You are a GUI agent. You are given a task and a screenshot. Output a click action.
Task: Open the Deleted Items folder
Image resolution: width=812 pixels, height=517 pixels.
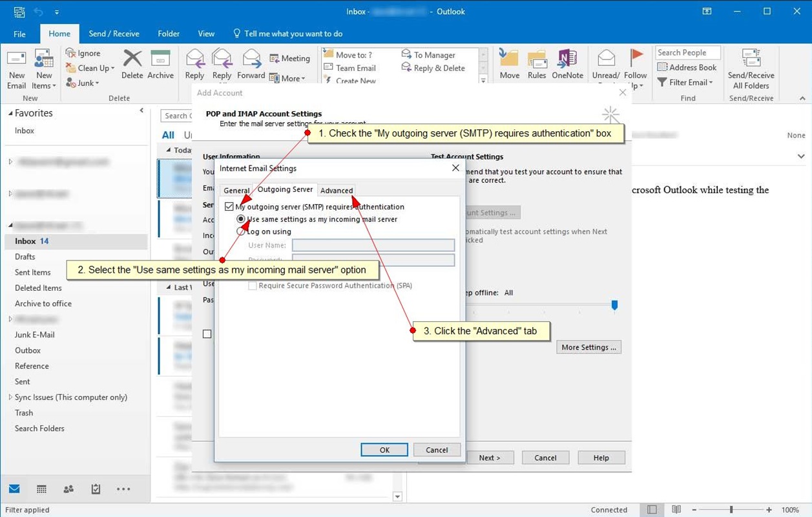(x=38, y=288)
